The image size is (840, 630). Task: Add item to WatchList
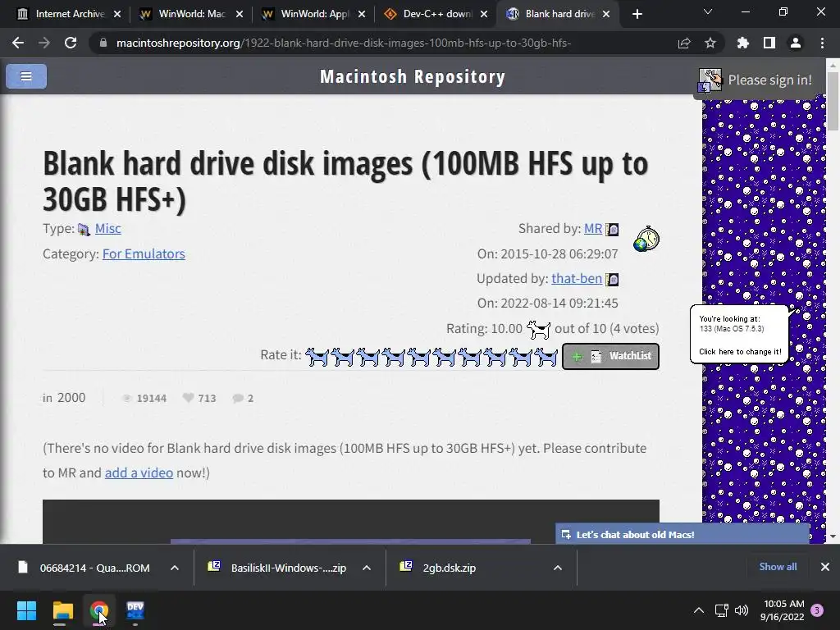click(x=610, y=356)
